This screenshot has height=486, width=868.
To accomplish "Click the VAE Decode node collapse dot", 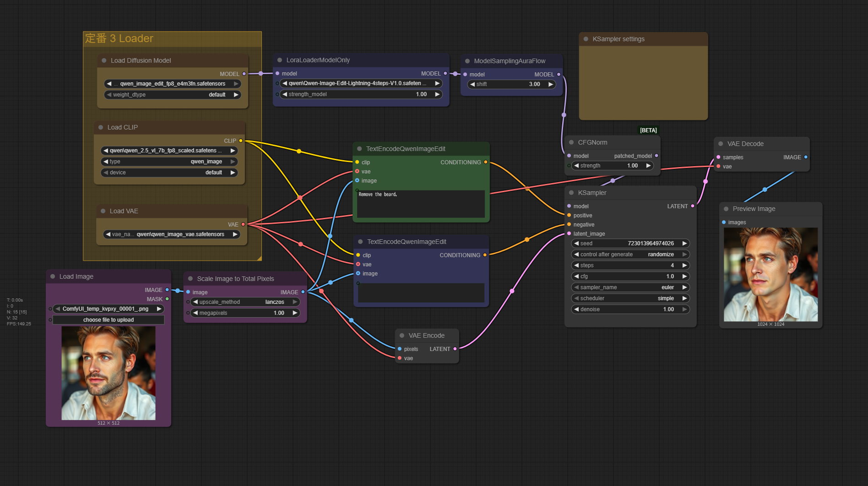I will 721,144.
